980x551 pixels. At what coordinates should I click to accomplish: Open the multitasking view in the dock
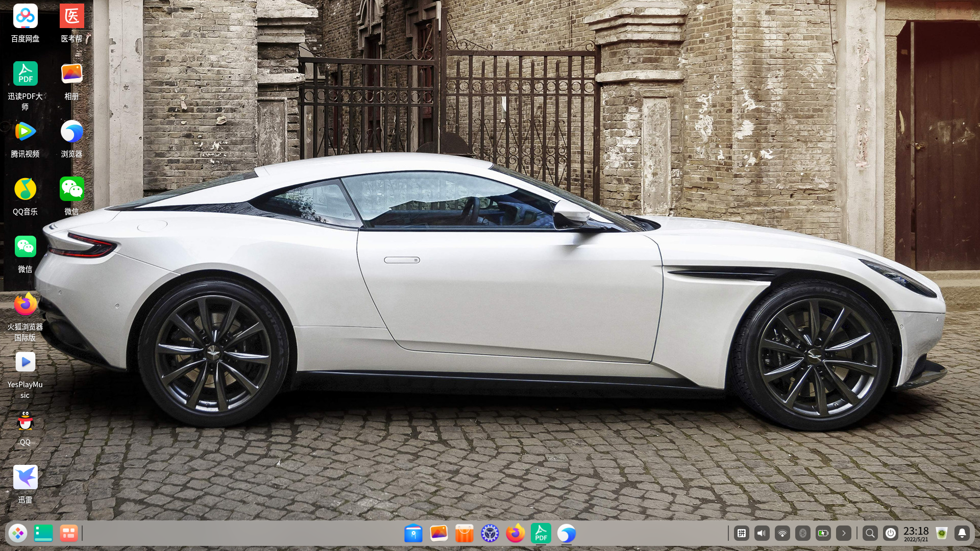(68, 534)
